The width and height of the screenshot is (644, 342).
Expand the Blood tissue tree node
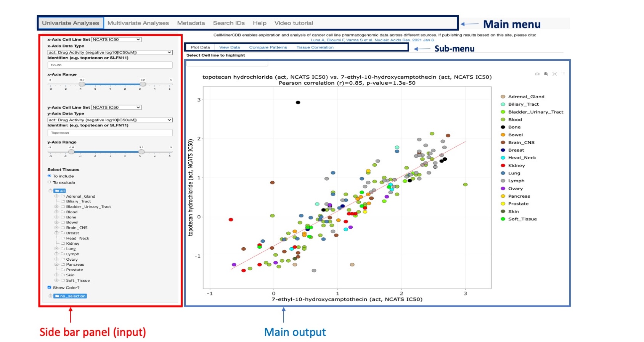click(x=56, y=212)
